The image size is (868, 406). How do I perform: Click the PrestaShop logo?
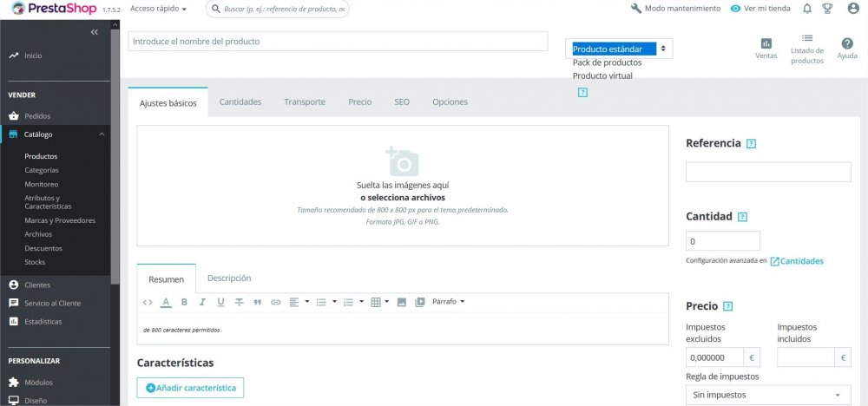(x=54, y=9)
